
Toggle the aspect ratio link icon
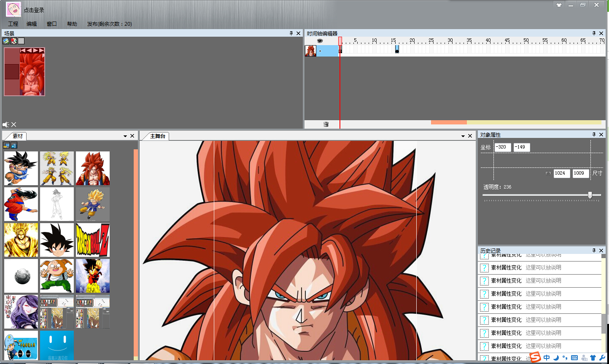(548, 173)
